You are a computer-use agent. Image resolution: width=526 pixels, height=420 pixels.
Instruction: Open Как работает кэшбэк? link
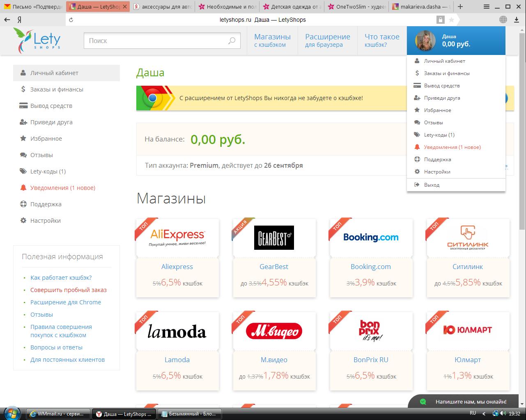point(61,278)
